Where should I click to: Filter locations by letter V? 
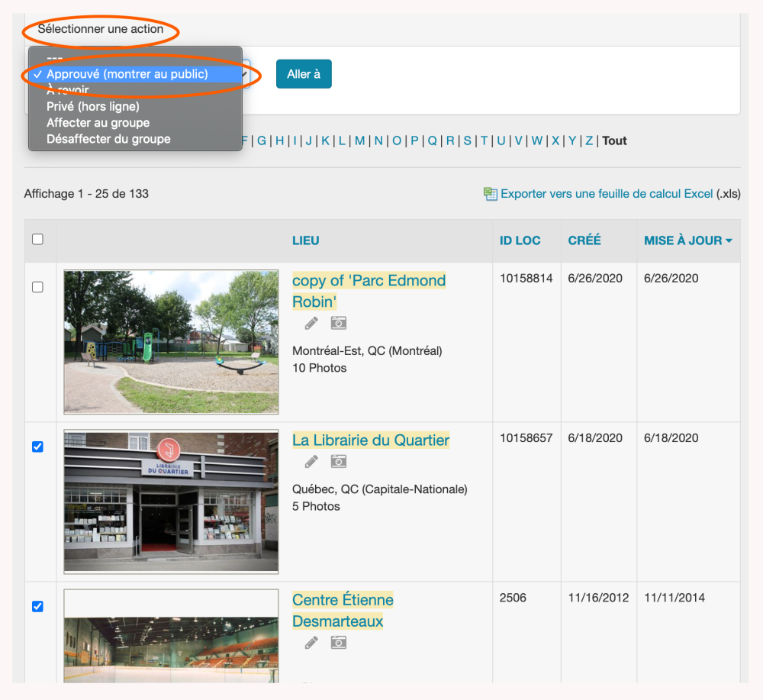point(518,140)
